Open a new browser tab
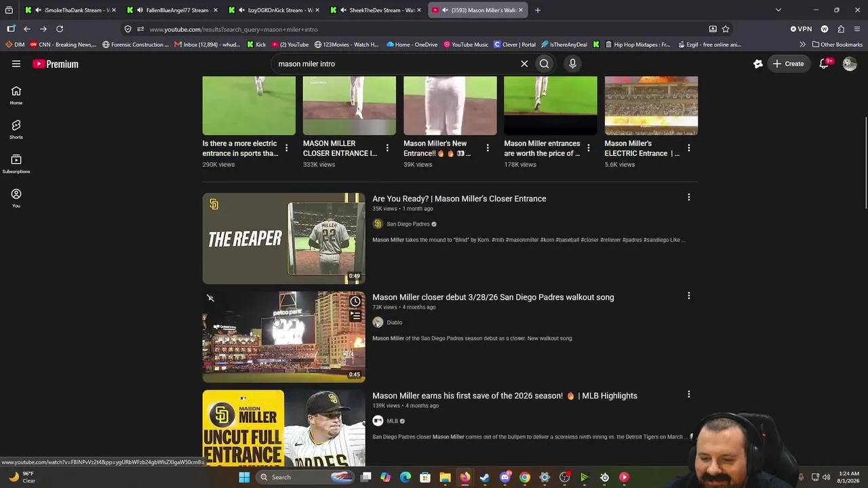Viewport: 868px width, 488px height. (538, 10)
